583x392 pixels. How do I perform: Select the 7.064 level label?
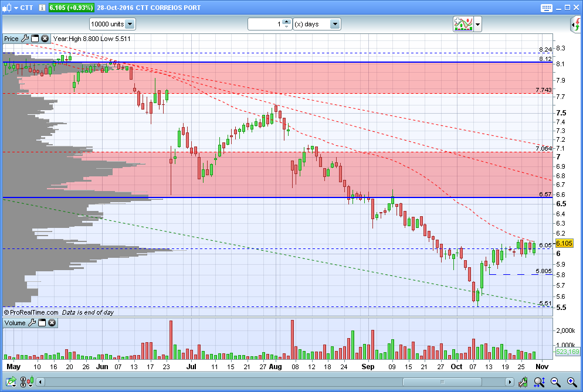click(x=544, y=148)
